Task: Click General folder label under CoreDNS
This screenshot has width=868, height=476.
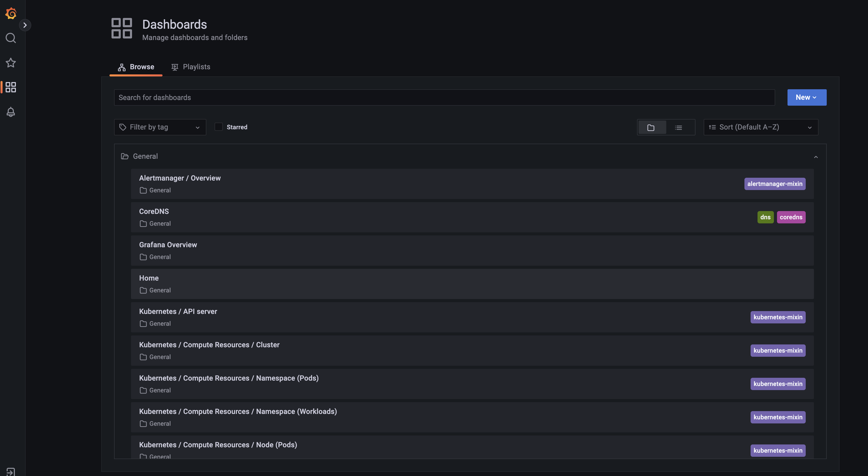Action: point(160,224)
